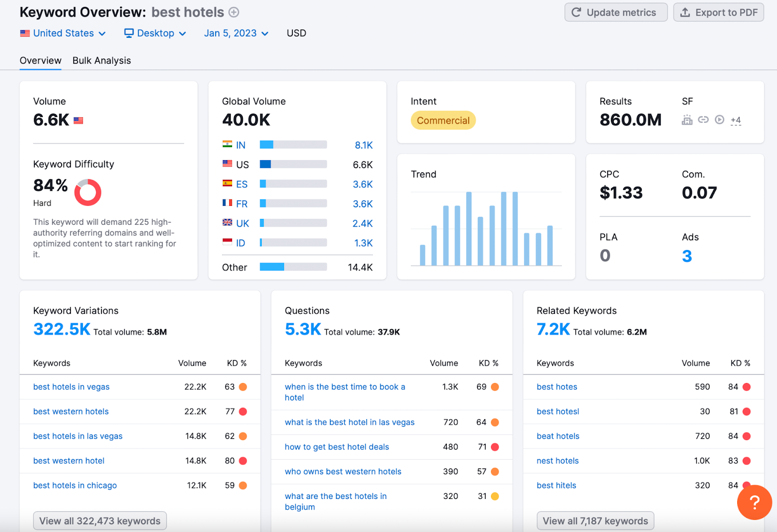777x532 pixels.
Task: Open the Desktop device dropdown
Action: click(155, 33)
